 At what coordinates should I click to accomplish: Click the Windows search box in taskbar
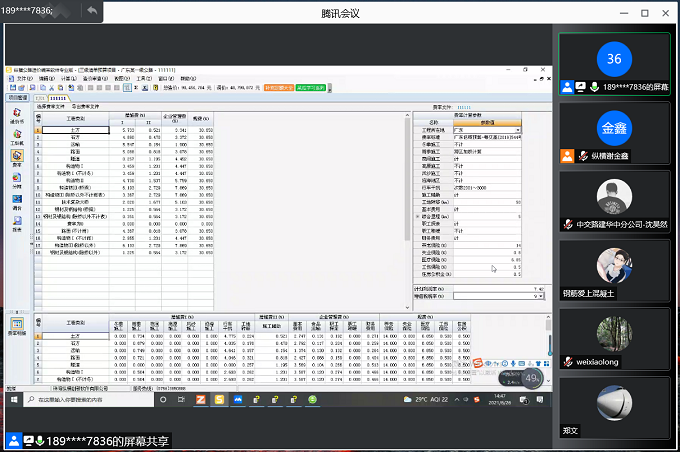[89, 400]
